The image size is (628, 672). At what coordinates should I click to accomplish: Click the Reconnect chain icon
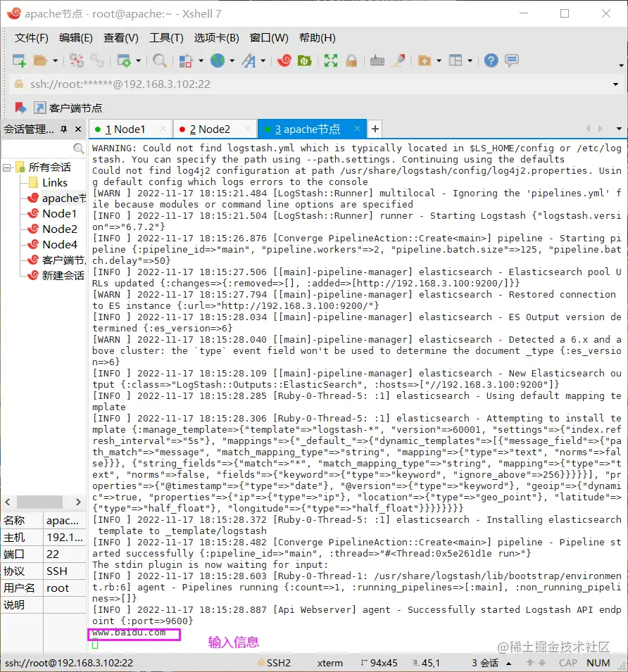[97, 61]
